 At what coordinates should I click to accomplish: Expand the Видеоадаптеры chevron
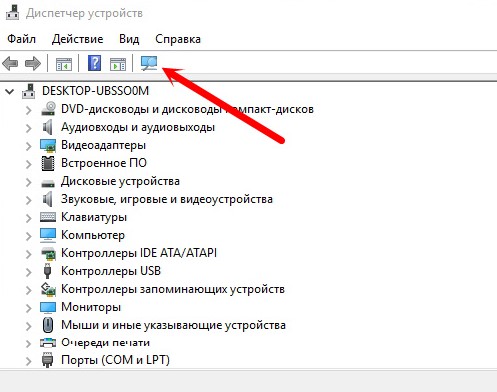(29, 146)
